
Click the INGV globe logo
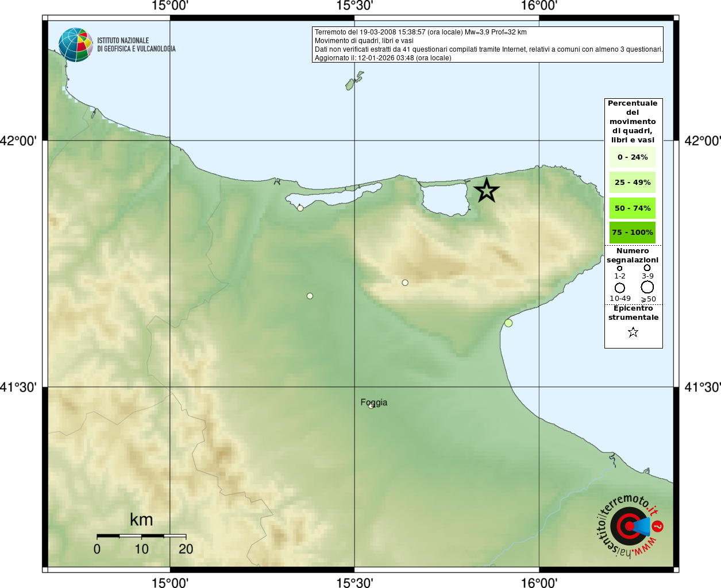pyautogui.click(x=76, y=45)
